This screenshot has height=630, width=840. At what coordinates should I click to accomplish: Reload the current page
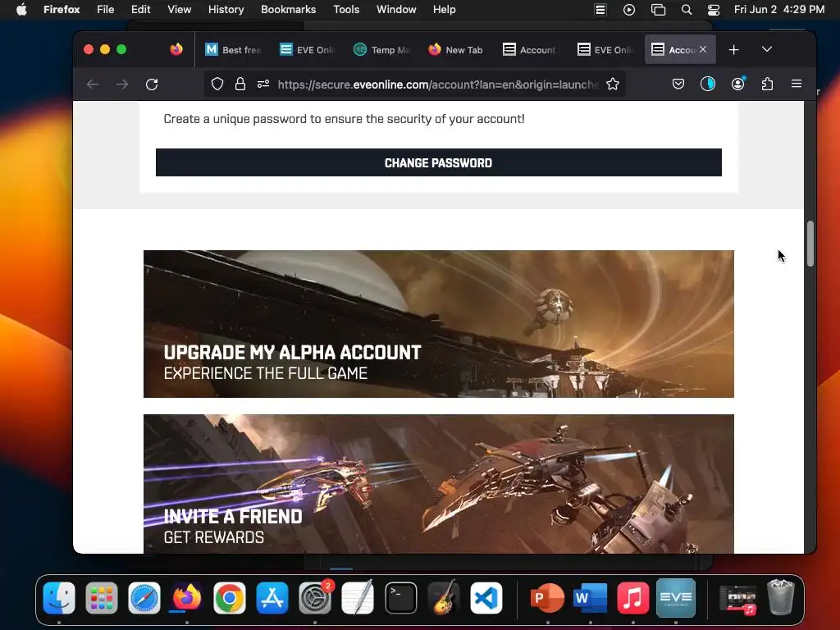click(152, 84)
